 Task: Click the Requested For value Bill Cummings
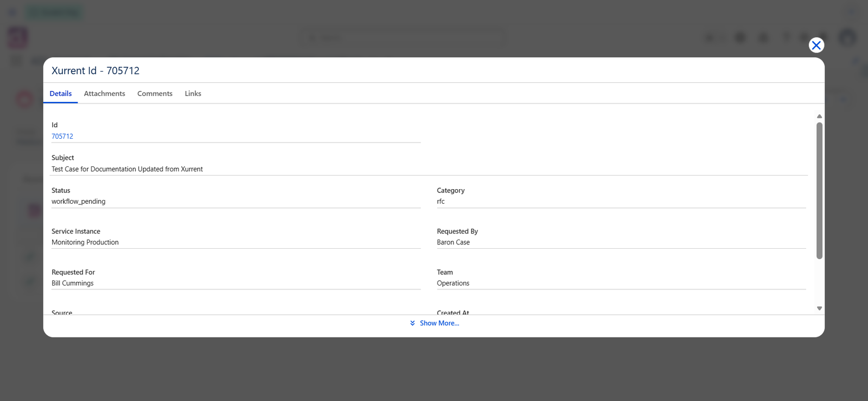(x=73, y=283)
